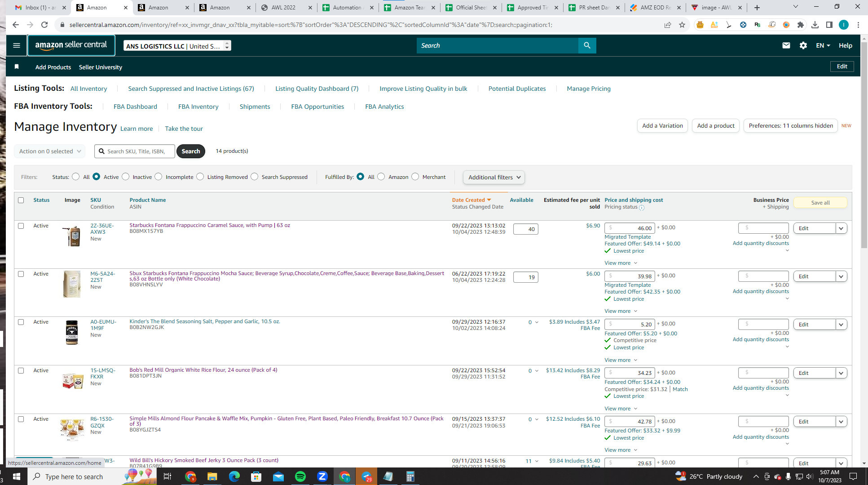This screenshot has width=868, height=485.
Task: Click the Kinder's seasoning product thumbnail
Action: [x=72, y=333]
